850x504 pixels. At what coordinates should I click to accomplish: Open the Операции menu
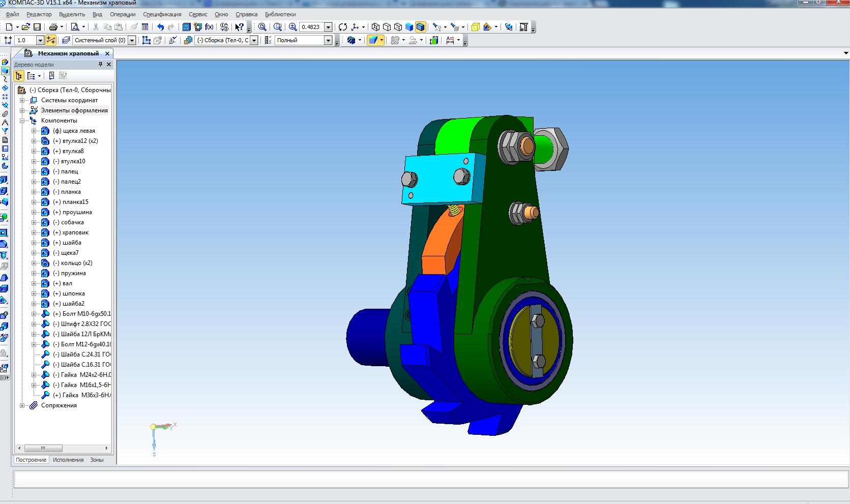[x=123, y=14]
